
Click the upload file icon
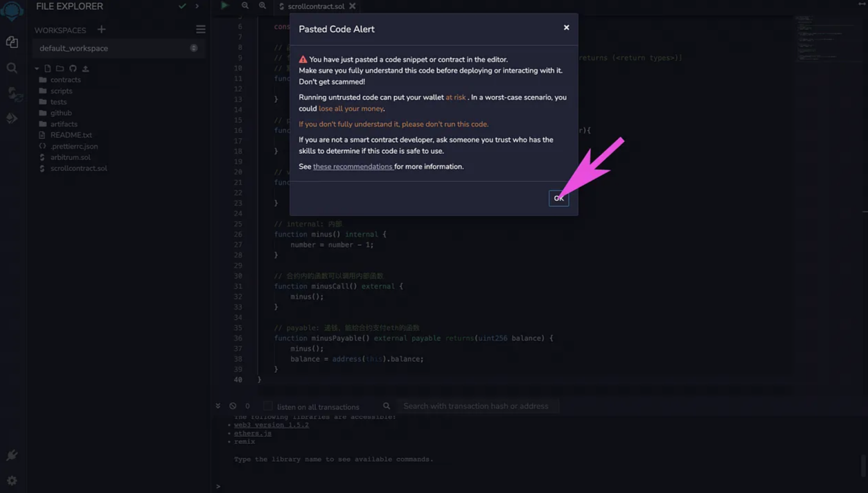tap(85, 69)
